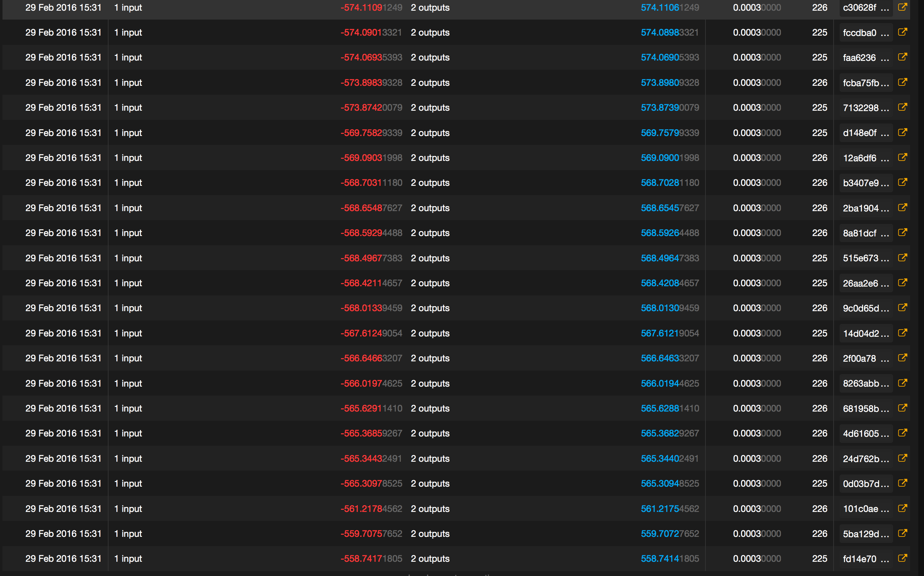Image resolution: width=924 pixels, height=576 pixels.
Task: Open external link for transaction 515e673
Action: 903,258
